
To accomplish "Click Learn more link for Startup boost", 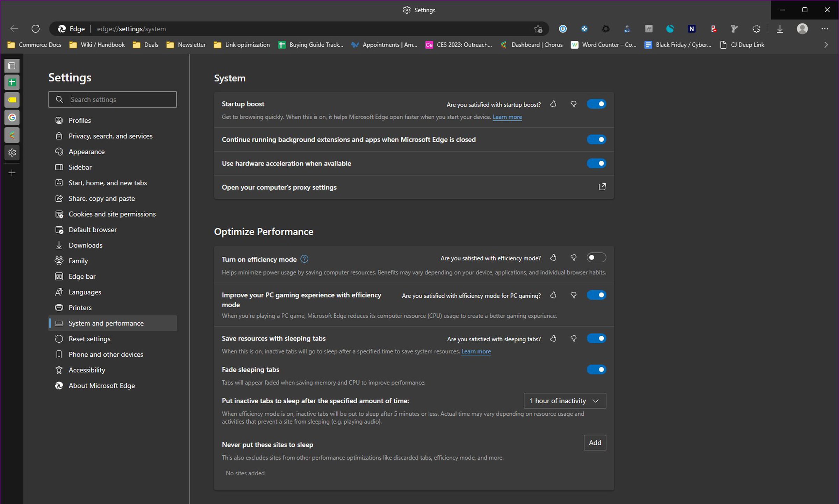I will coord(507,117).
